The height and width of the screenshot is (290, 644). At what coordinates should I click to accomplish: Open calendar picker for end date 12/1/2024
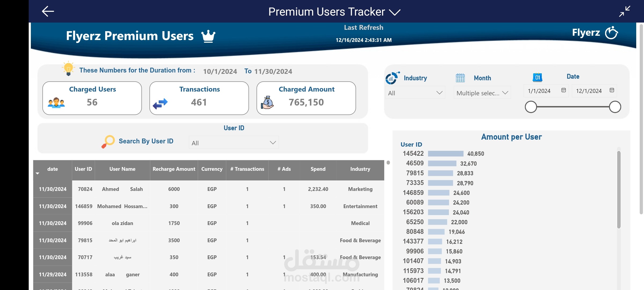coord(612,90)
